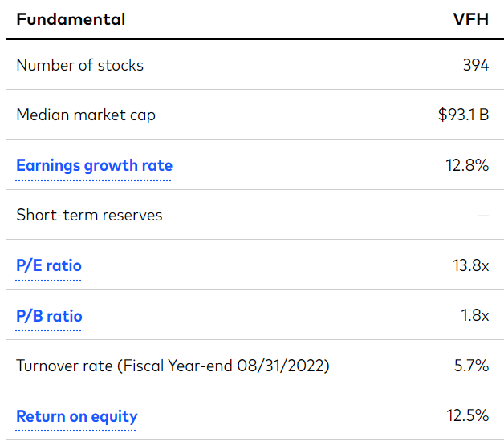504x441 pixels.
Task: Click the 13.8x P/E value
Action: (470, 265)
